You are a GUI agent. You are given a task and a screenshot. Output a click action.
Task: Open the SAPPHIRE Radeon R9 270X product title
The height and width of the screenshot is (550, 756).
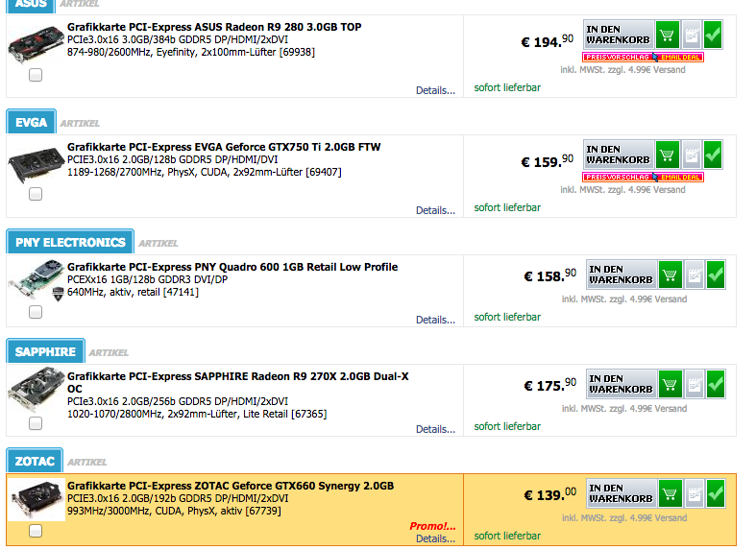pos(237,376)
